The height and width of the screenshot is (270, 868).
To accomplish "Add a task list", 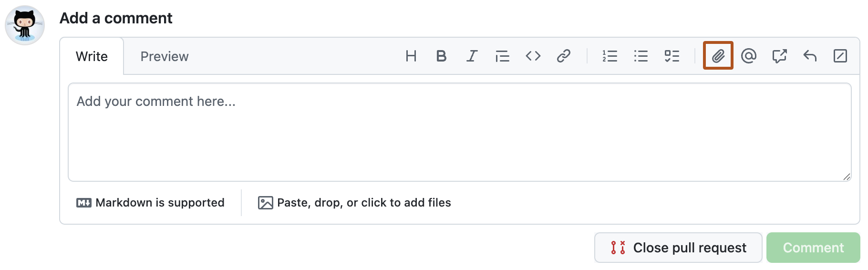I will (x=672, y=56).
